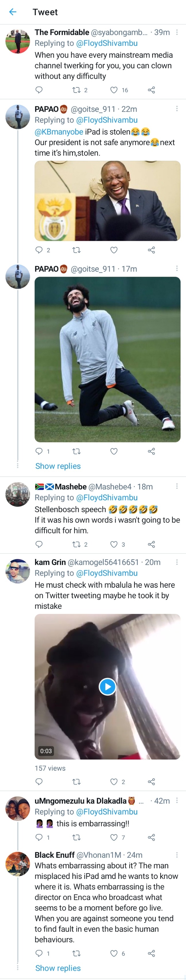Image resolution: width=186 pixels, height=980 pixels.
Task: Reply to kam Grin's video tweet
Action: pyautogui.click(x=39, y=782)
